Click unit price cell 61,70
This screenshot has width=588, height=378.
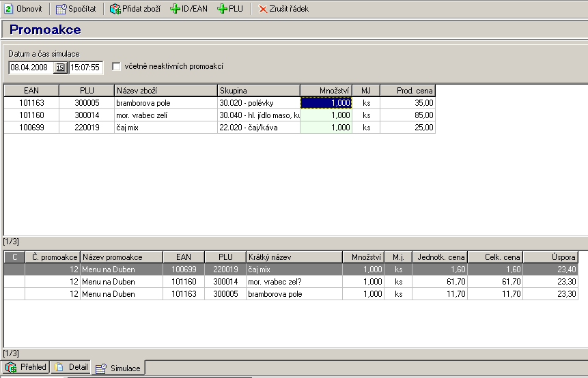(440, 282)
